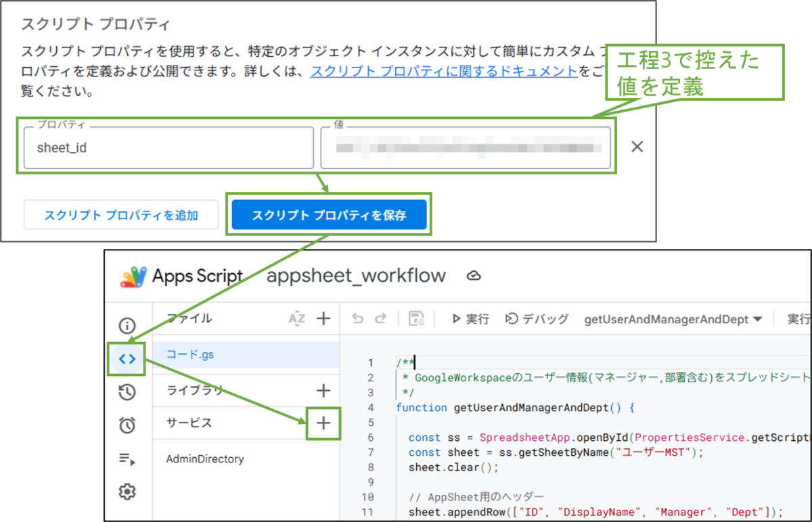Start debugging with デバッグ button
The height and width of the screenshot is (522, 812).
[x=537, y=318]
